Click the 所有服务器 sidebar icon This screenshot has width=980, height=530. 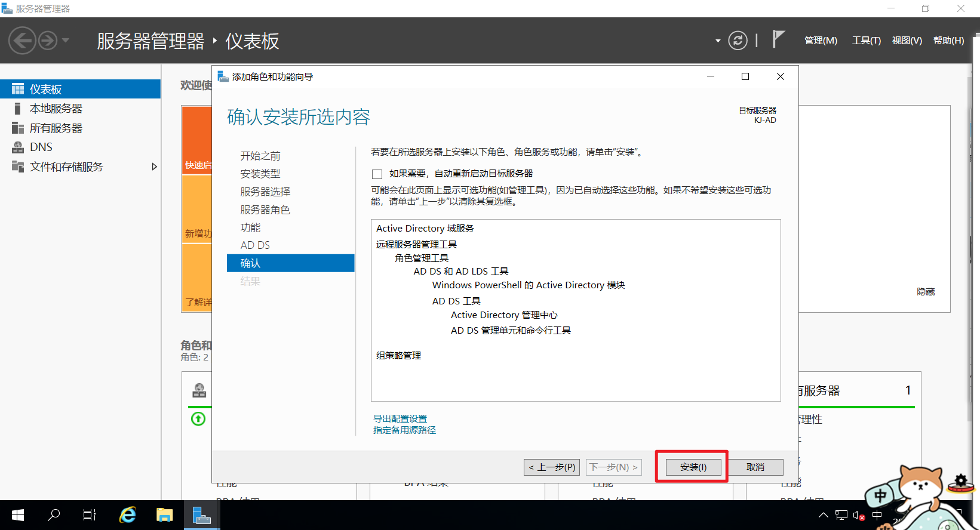[18, 128]
